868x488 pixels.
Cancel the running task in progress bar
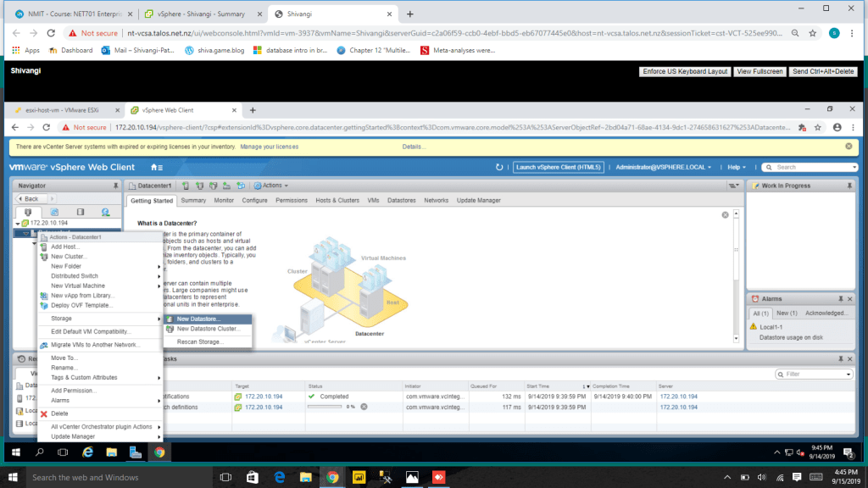click(364, 408)
